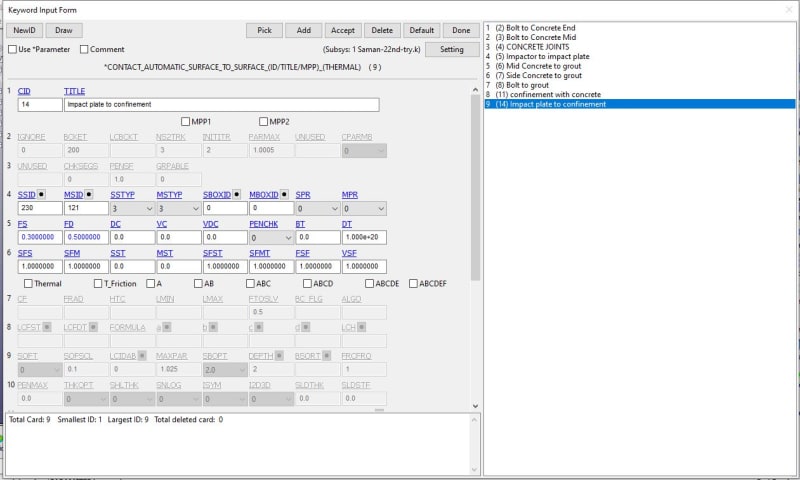Click the form scrollbar down arrow

tap(475, 406)
